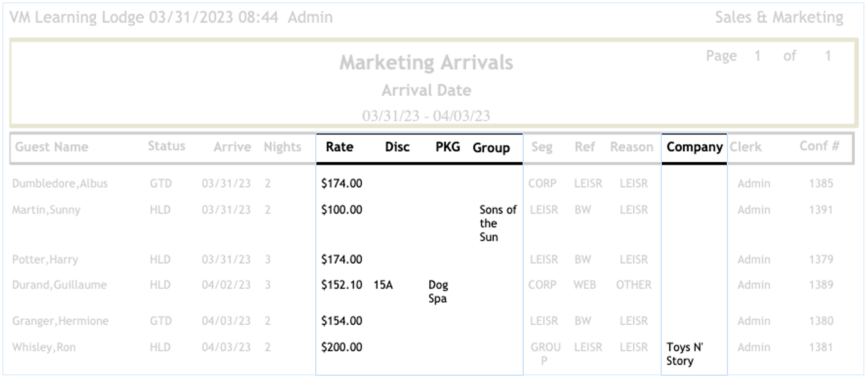Click the Guest Name column header
Screen dimensions: 868x379
click(x=52, y=147)
